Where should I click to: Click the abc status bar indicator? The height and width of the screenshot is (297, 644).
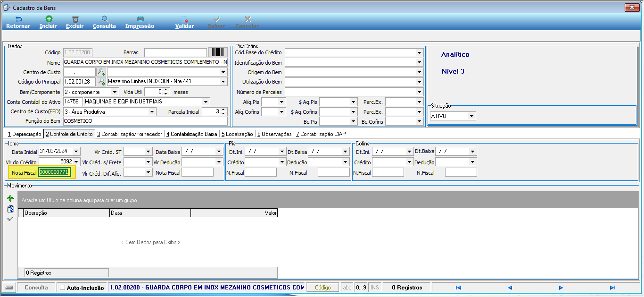[x=347, y=288]
